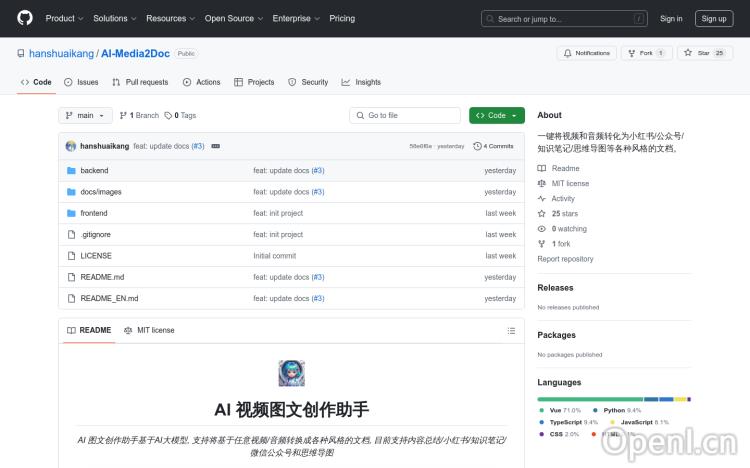View the 0 Tags link
Screen dimensions: 750x468
pyautogui.click(x=180, y=115)
